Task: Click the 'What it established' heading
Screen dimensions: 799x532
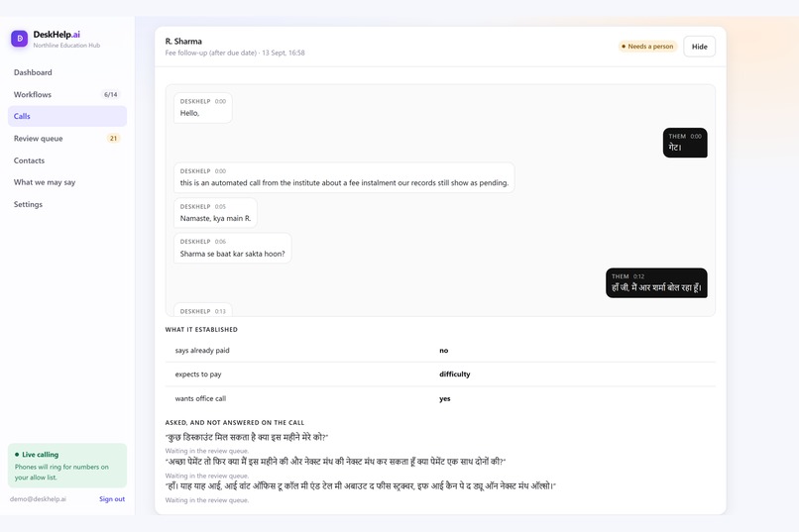Action: (201, 329)
